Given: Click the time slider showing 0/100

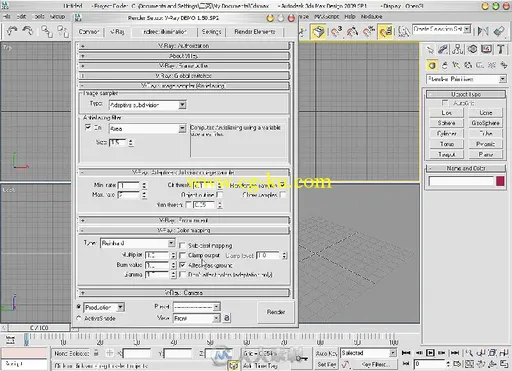Looking at the screenshot, I should point(39,328).
